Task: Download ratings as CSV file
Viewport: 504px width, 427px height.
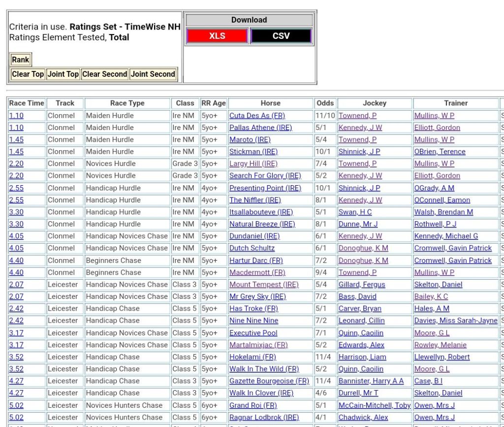Action: [x=281, y=36]
